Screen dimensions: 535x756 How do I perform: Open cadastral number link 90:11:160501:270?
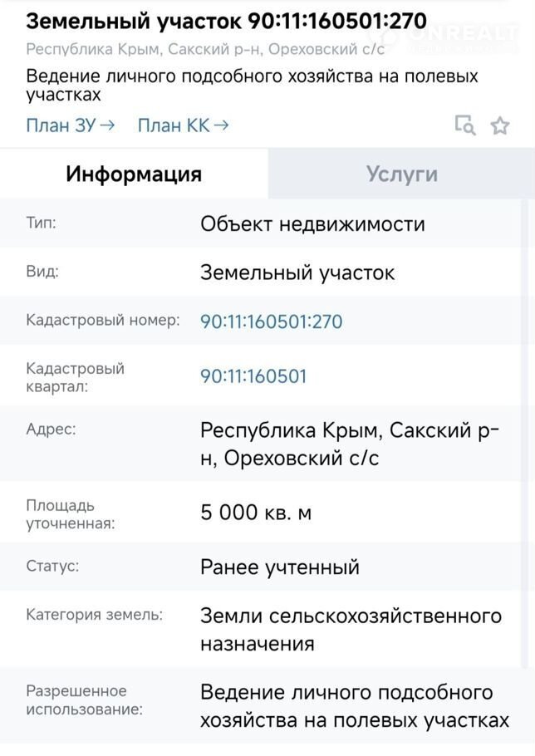point(271,322)
